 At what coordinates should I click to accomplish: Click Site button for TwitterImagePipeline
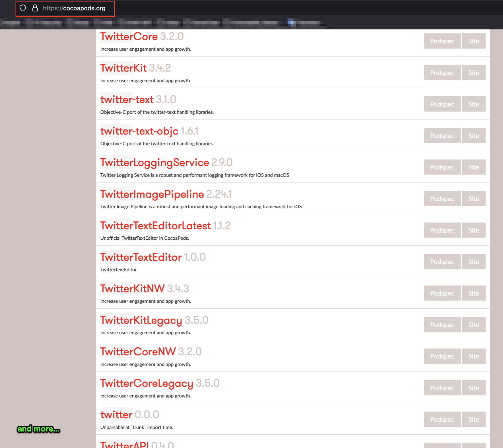473,199
